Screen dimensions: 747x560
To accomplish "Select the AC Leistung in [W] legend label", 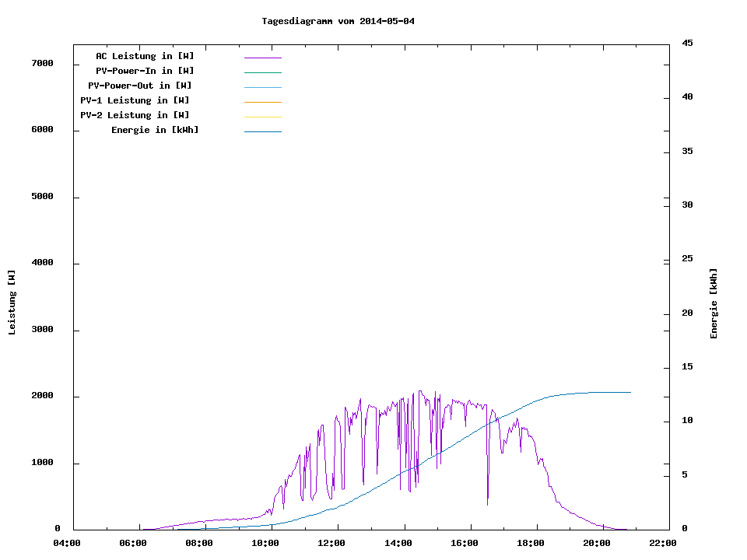I will (x=145, y=56).
